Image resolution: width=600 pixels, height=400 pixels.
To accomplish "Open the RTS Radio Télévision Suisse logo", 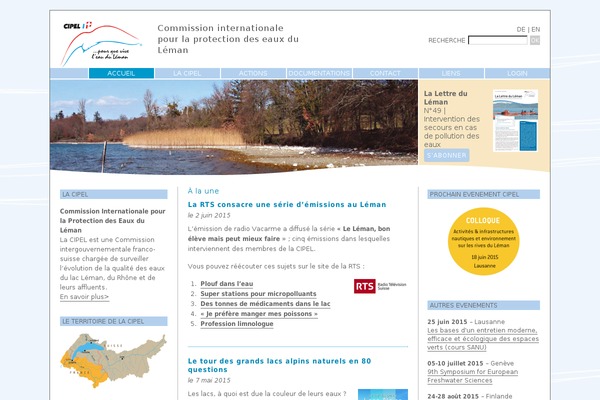I will [x=380, y=286].
